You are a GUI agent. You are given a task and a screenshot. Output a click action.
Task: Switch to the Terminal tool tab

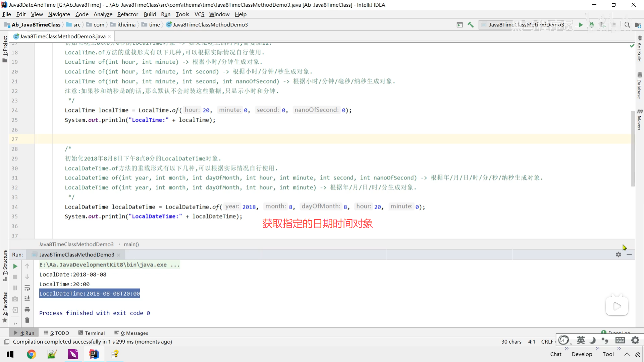click(x=92, y=333)
